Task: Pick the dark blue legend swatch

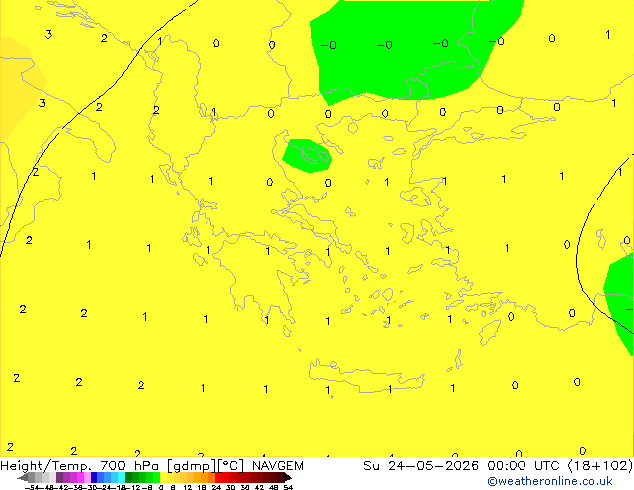Action: click(94, 477)
